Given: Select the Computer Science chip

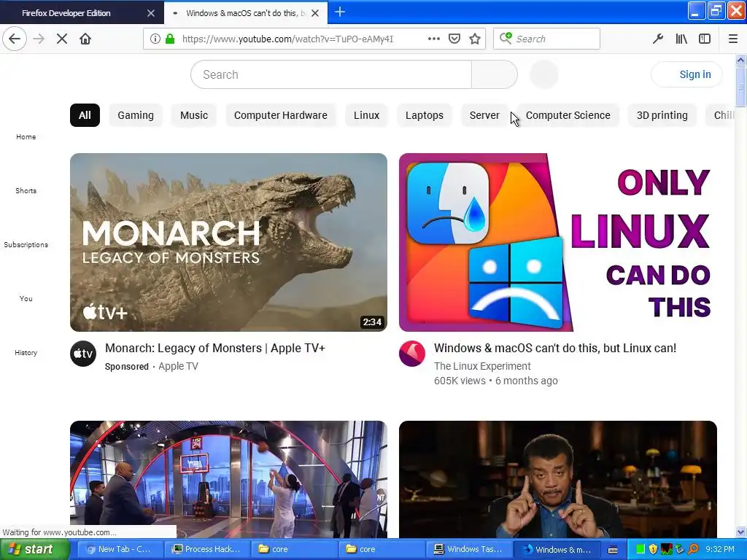Looking at the screenshot, I should click(568, 115).
